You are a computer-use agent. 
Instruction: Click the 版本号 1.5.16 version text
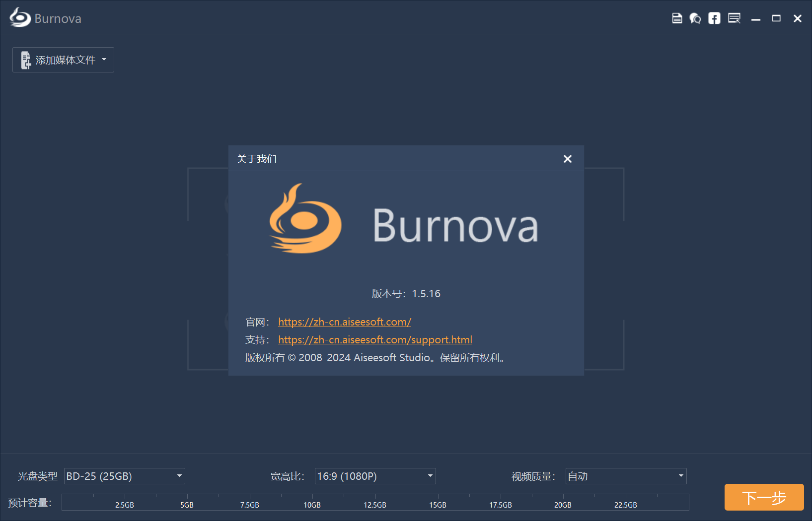pos(406,294)
